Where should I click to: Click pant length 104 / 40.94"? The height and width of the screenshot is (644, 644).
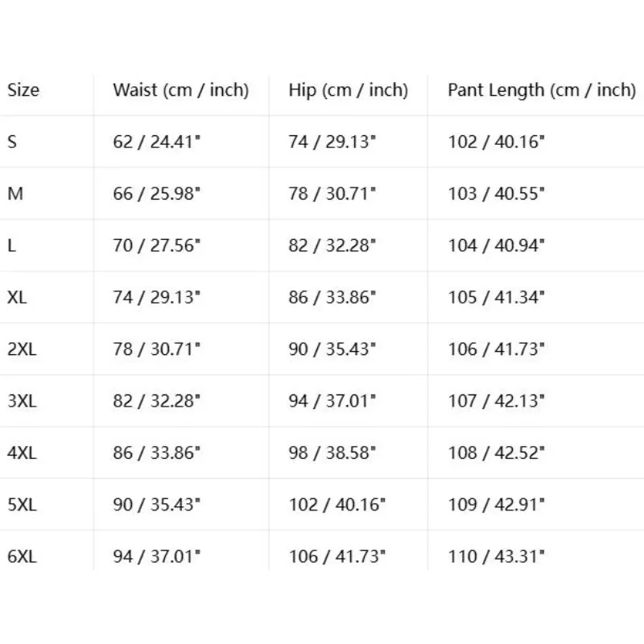click(496, 246)
